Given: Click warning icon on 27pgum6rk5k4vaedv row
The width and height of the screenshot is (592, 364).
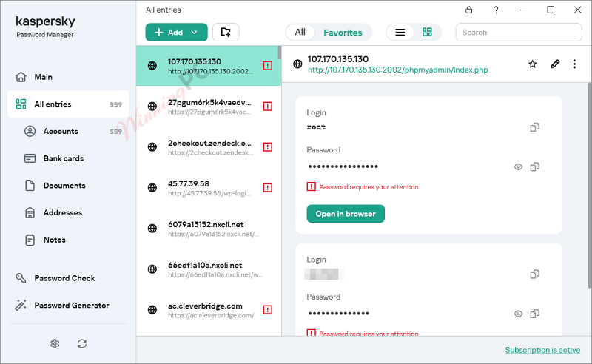Looking at the screenshot, I should 268,107.
